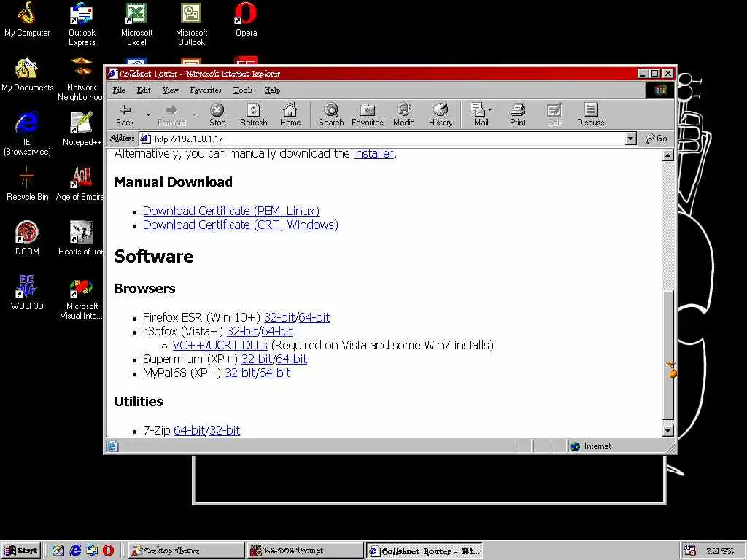
Task: Refresh the current page
Action: 253,114
